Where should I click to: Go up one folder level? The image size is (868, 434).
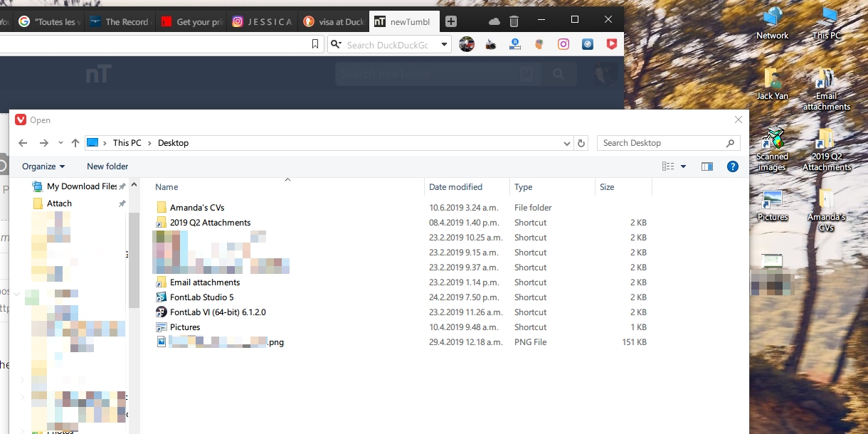(75, 143)
